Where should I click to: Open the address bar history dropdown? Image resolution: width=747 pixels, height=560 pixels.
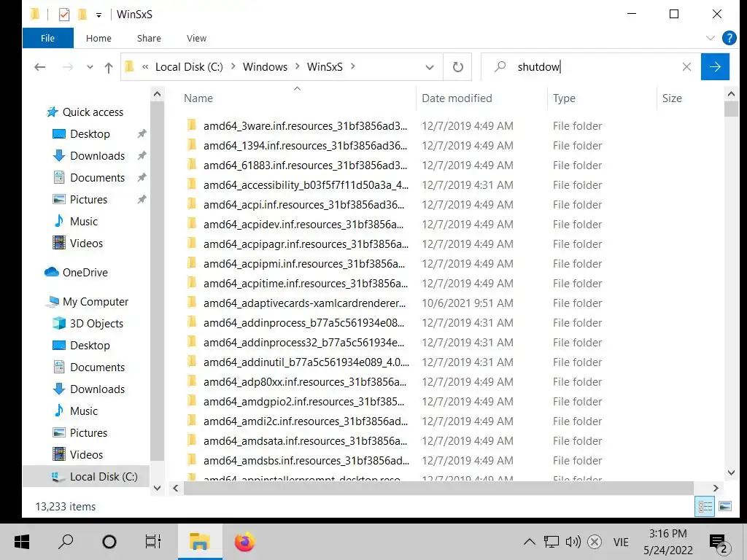(x=430, y=67)
